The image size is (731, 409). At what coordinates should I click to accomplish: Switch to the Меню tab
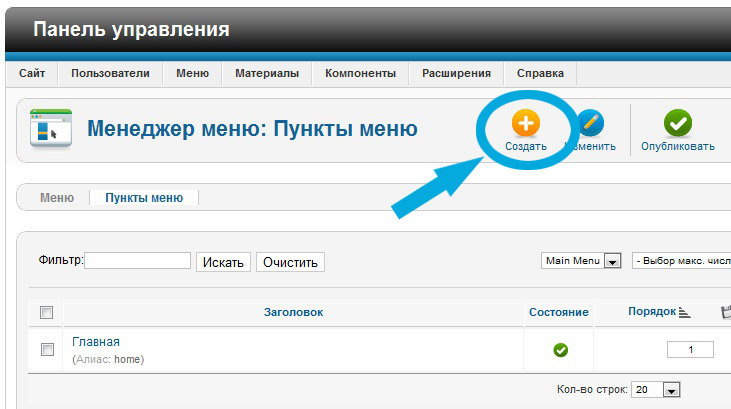(x=57, y=198)
